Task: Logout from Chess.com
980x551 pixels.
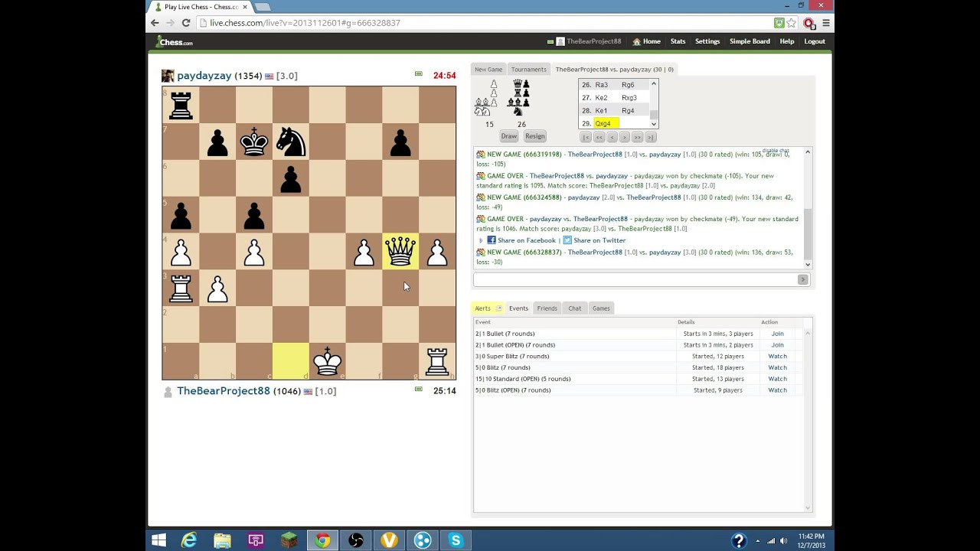Action: [815, 41]
